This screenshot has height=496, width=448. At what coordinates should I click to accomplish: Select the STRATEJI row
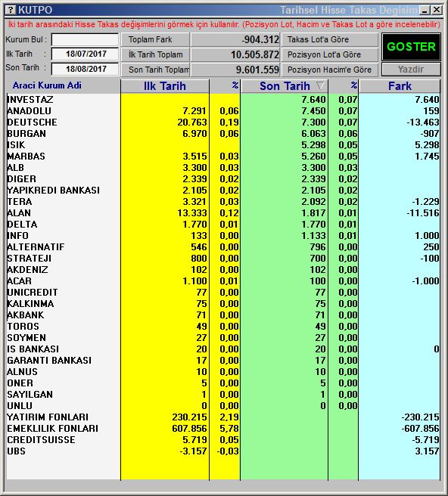point(223,259)
